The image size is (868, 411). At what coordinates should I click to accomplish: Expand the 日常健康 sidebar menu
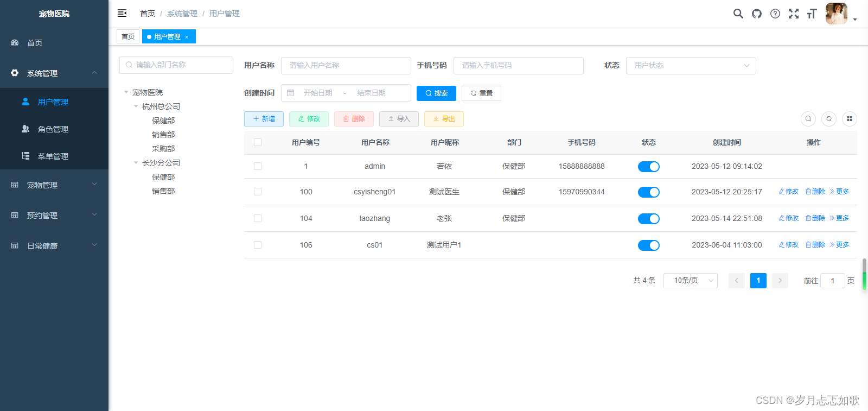coord(54,245)
